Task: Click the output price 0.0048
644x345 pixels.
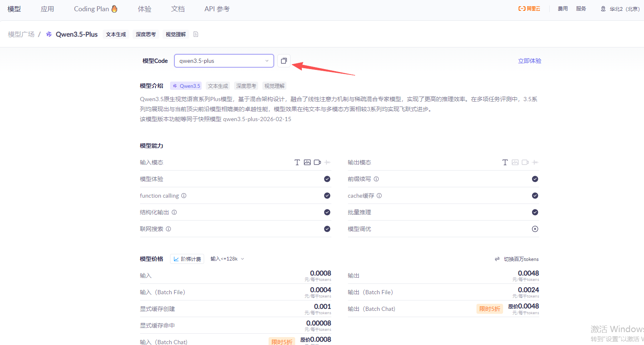Action: (528, 273)
